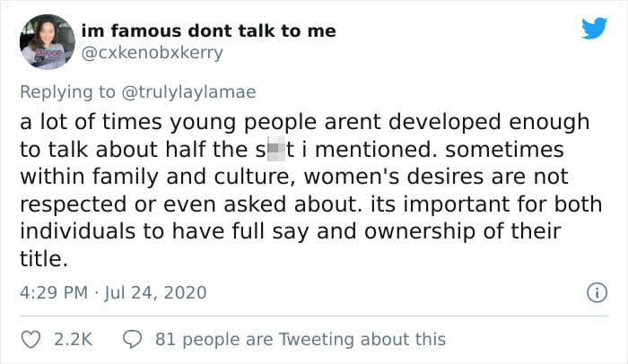
Task: Open '81 people are Tweeting about this'
Action: (x=301, y=340)
